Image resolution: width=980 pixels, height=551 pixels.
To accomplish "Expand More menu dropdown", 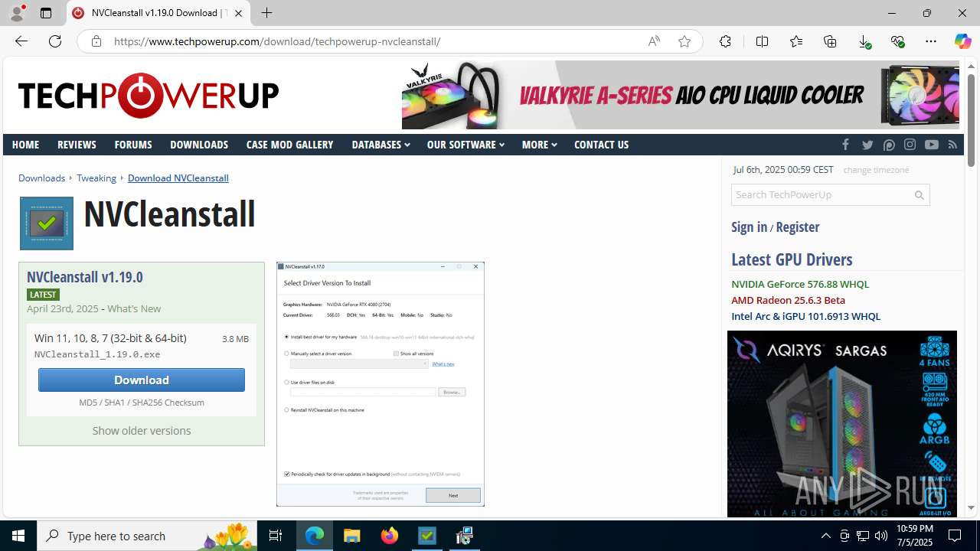I will 539,145.
